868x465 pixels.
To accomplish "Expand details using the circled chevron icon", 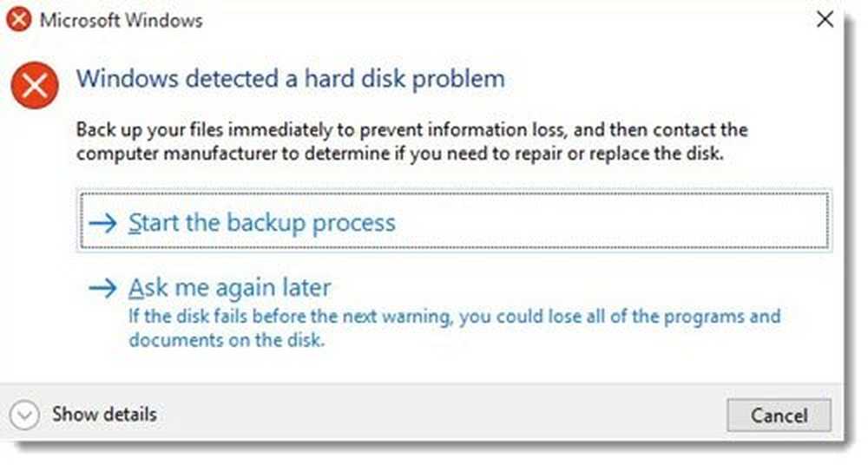I will [x=24, y=415].
